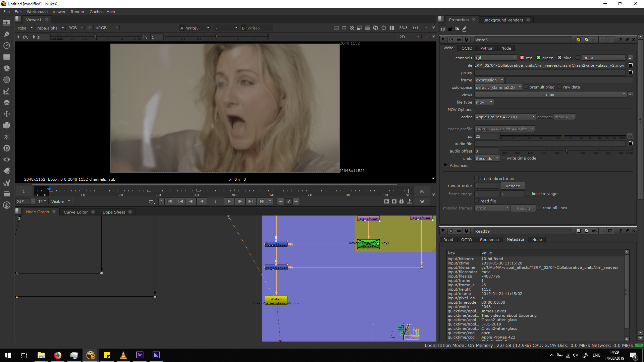Open the Render menu
Screen dimensions: 644x362
(x=77, y=12)
